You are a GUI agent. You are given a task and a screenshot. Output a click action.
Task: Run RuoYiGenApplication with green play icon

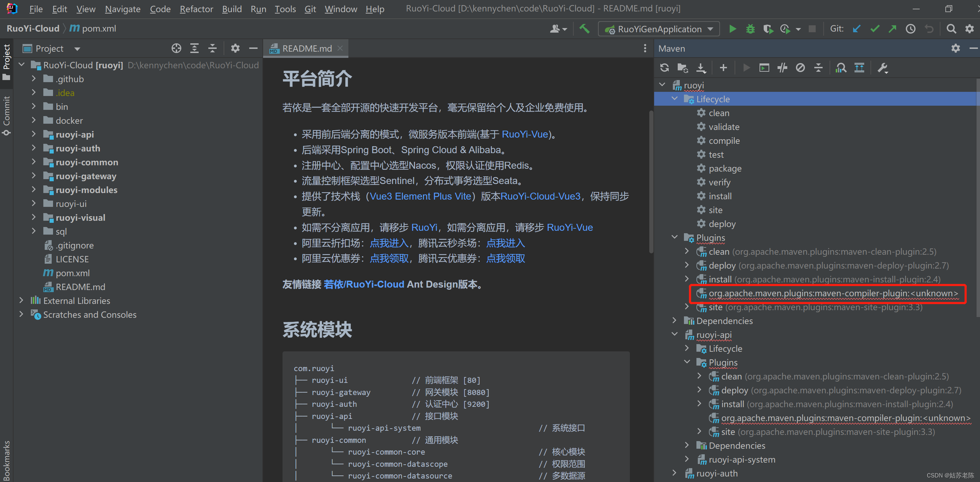coord(732,29)
